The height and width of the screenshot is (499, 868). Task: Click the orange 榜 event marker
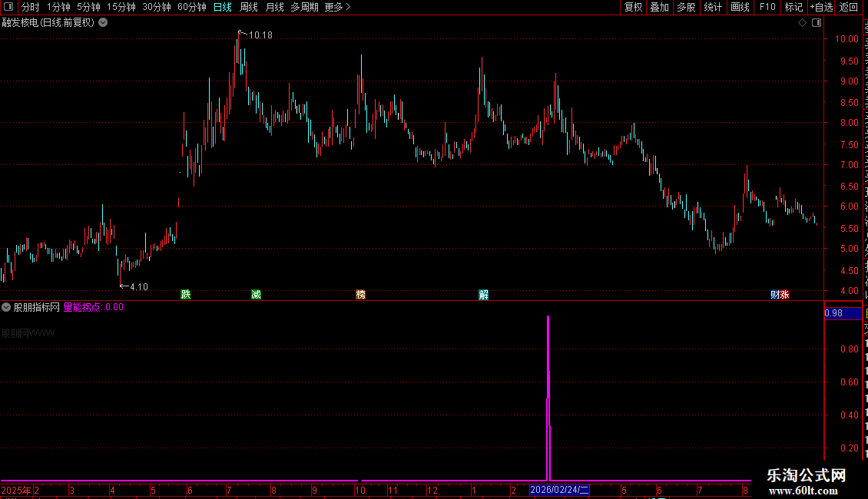(360, 294)
